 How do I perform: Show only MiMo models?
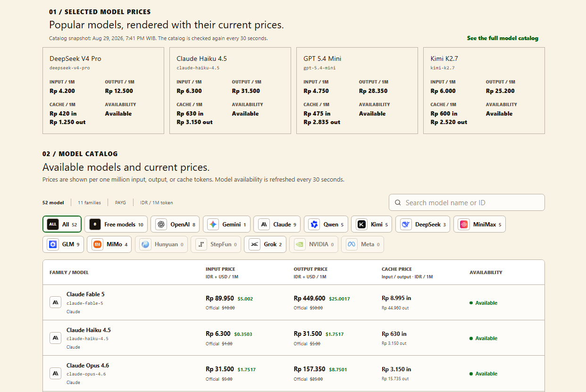point(109,244)
